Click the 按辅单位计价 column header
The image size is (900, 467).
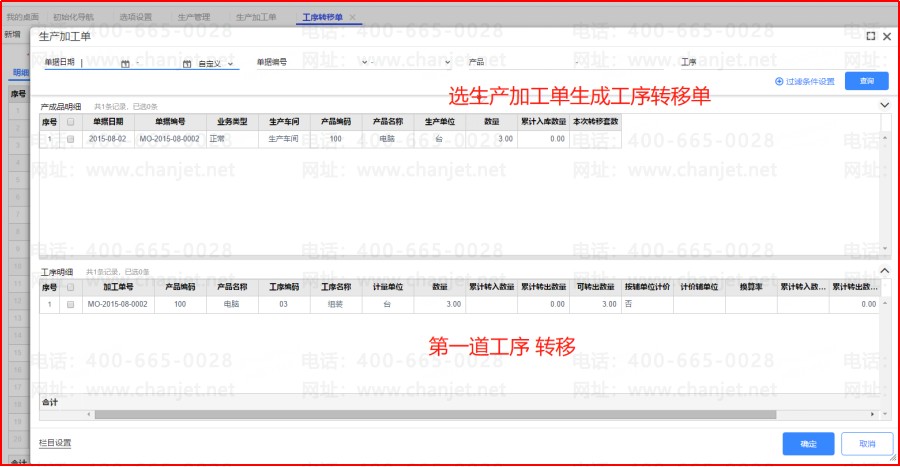647,287
